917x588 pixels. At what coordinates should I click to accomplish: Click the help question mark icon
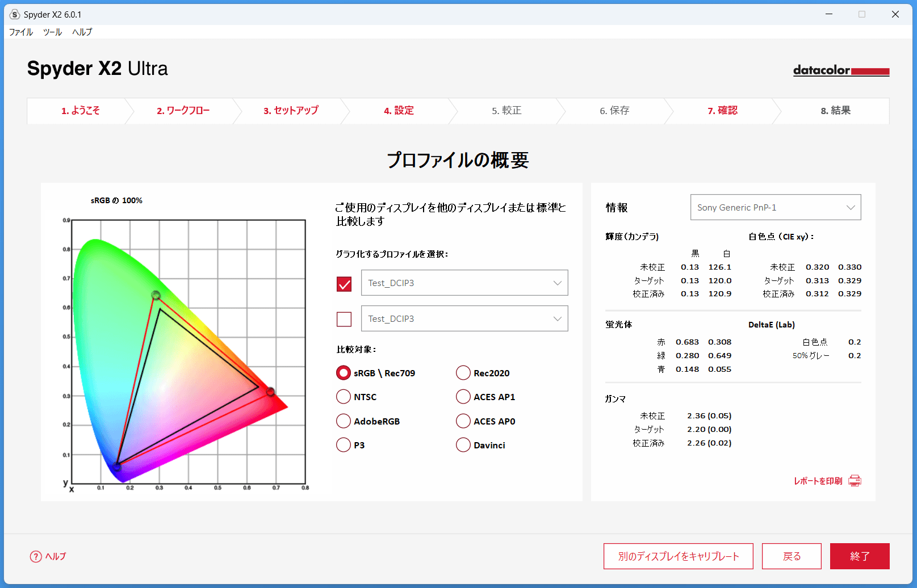pyautogui.click(x=36, y=557)
